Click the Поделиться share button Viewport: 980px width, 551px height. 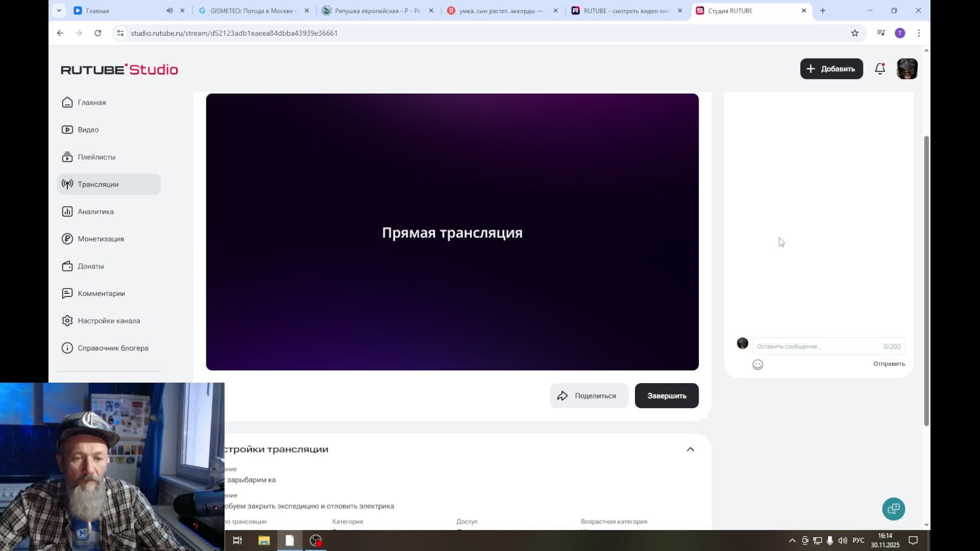[x=588, y=396]
